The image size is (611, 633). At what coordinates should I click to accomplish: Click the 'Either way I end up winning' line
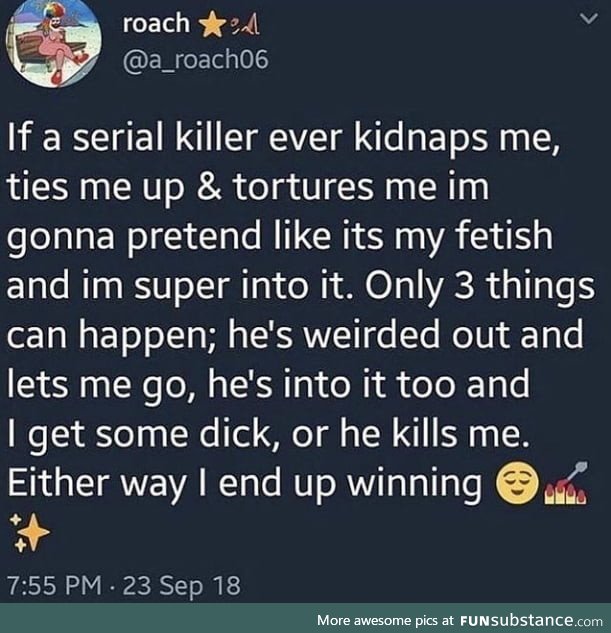(245, 484)
